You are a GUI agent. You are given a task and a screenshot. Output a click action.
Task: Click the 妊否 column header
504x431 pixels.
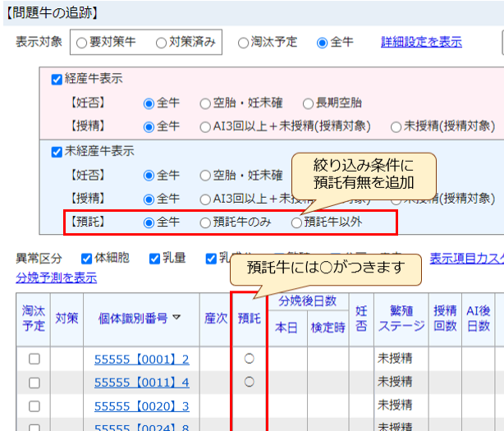361,319
